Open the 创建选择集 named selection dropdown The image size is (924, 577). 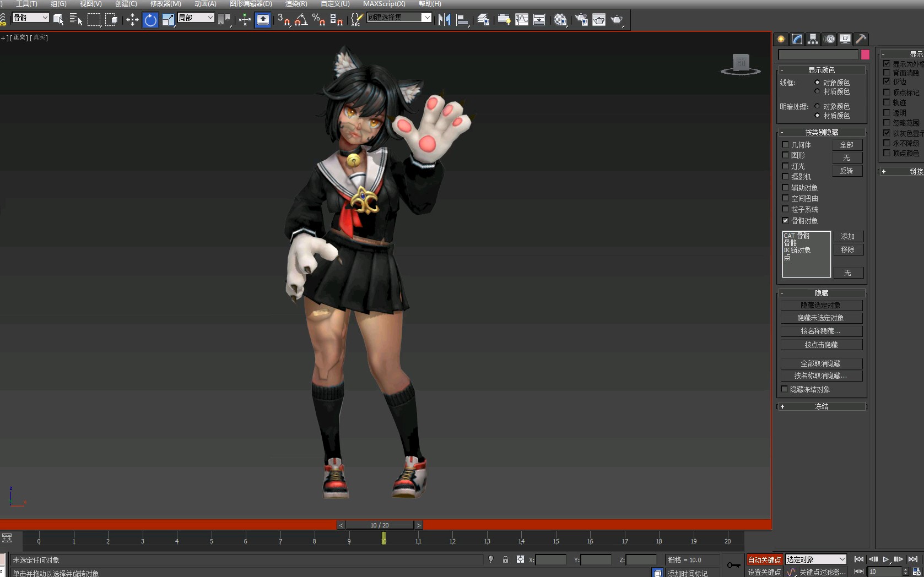pos(399,18)
